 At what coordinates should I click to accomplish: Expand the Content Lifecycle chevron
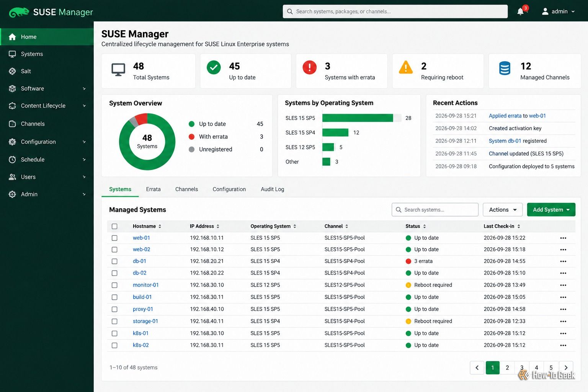(x=84, y=106)
